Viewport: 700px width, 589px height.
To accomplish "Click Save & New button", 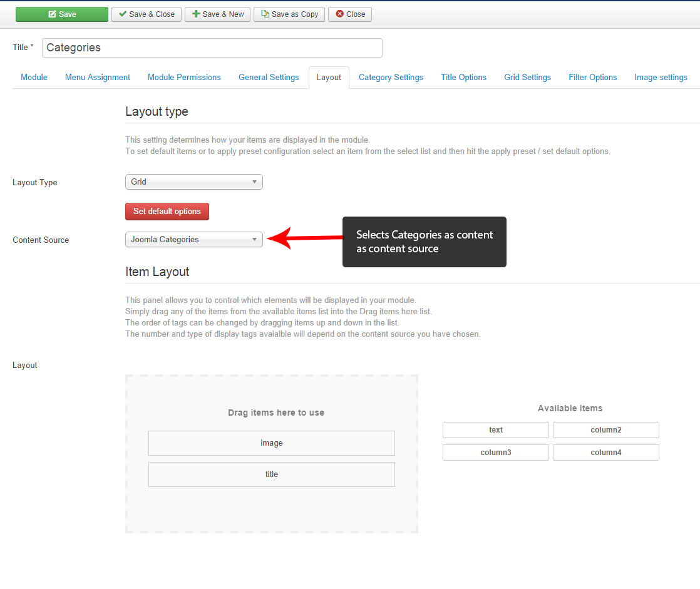I will [217, 14].
